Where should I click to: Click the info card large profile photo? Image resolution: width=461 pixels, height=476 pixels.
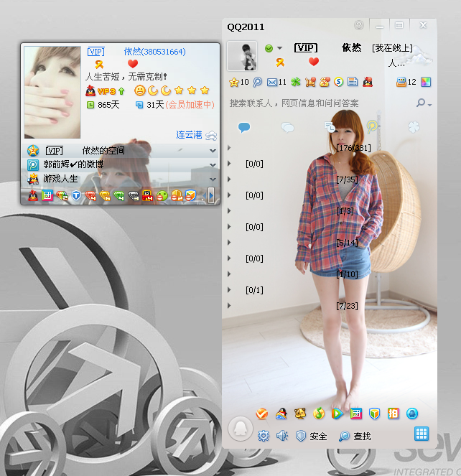pyautogui.click(x=52, y=93)
